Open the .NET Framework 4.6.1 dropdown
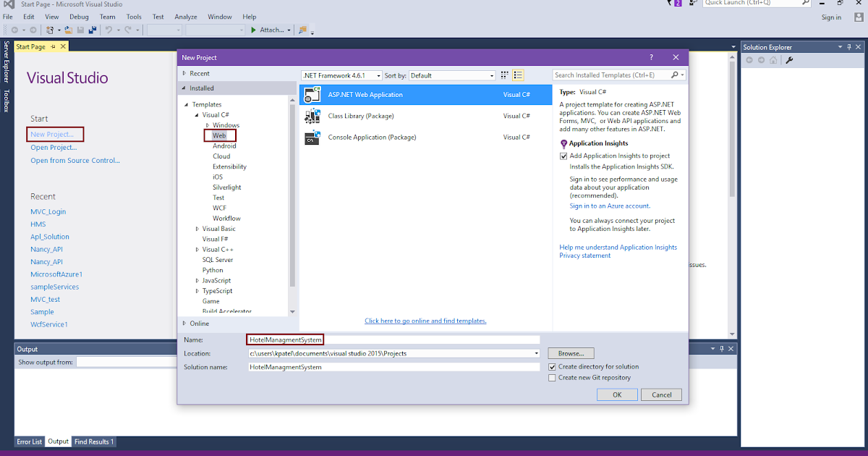Image resolution: width=868 pixels, height=456 pixels. click(380, 75)
